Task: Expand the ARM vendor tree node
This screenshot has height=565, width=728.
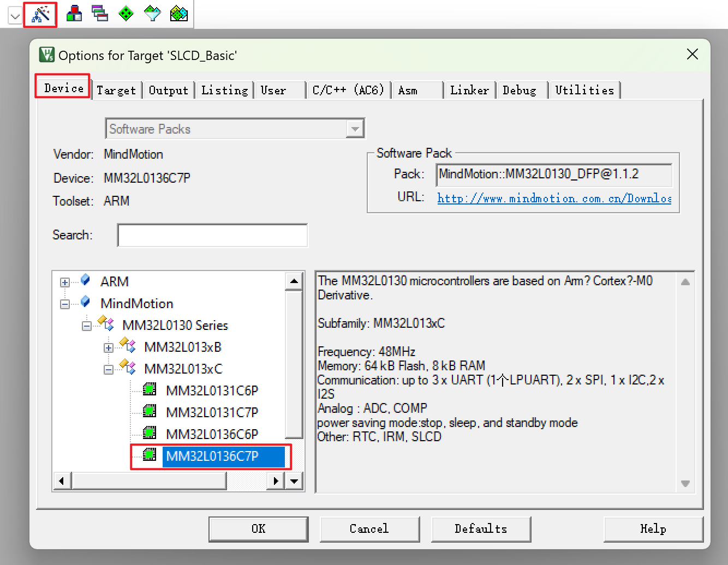Action: pos(65,282)
